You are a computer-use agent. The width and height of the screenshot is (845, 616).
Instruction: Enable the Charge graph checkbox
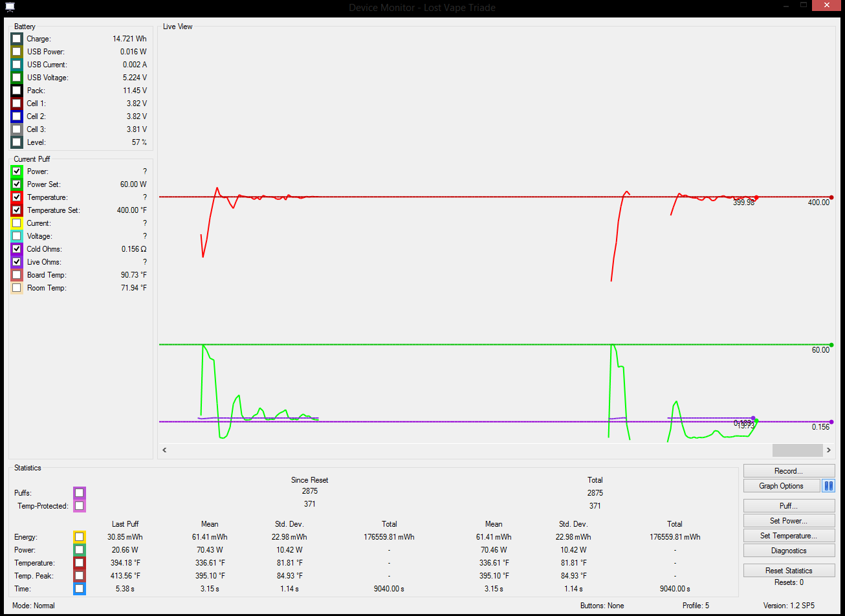click(17, 39)
